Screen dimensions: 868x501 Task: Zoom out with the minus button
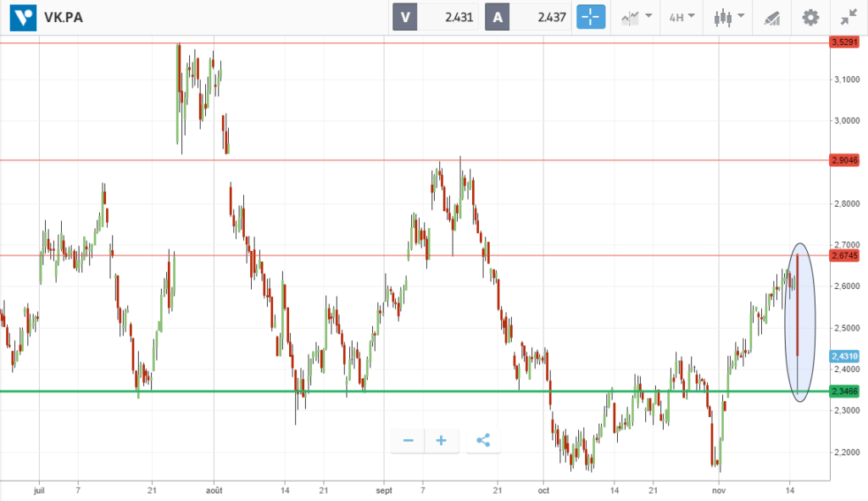(x=408, y=441)
